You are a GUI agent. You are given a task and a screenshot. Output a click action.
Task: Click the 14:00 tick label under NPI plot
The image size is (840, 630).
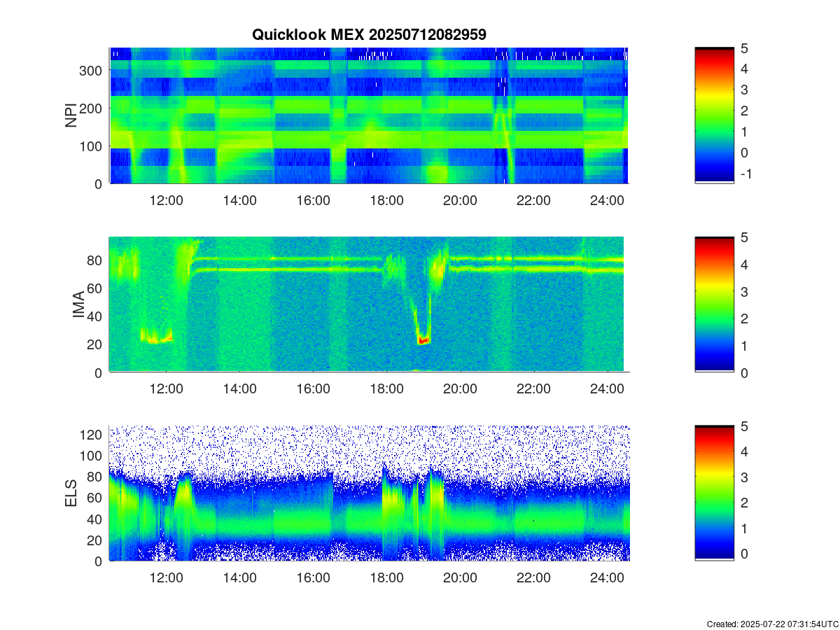point(240,200)
